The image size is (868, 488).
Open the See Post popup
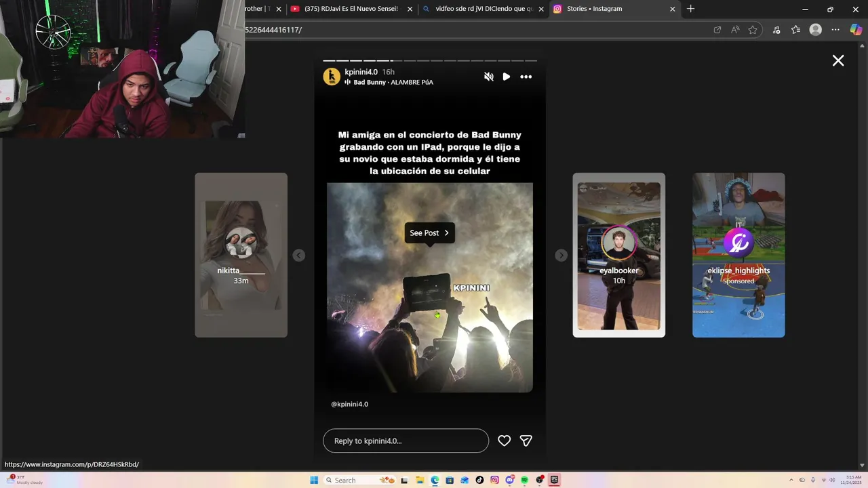[x=429, y=232]
